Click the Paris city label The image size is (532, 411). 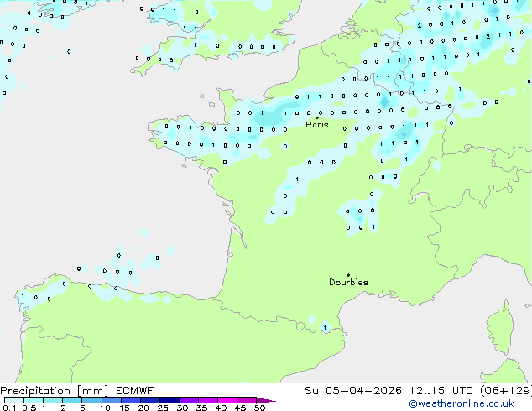[317, 125]
